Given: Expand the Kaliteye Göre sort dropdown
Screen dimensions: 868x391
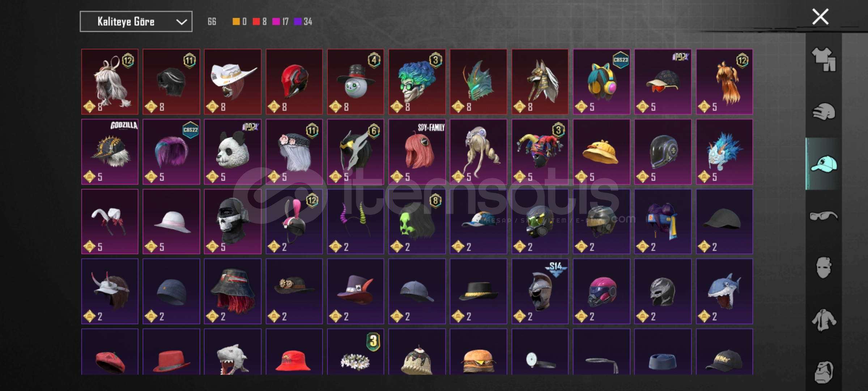Looking at the screenshot, I should pos(136,22).
